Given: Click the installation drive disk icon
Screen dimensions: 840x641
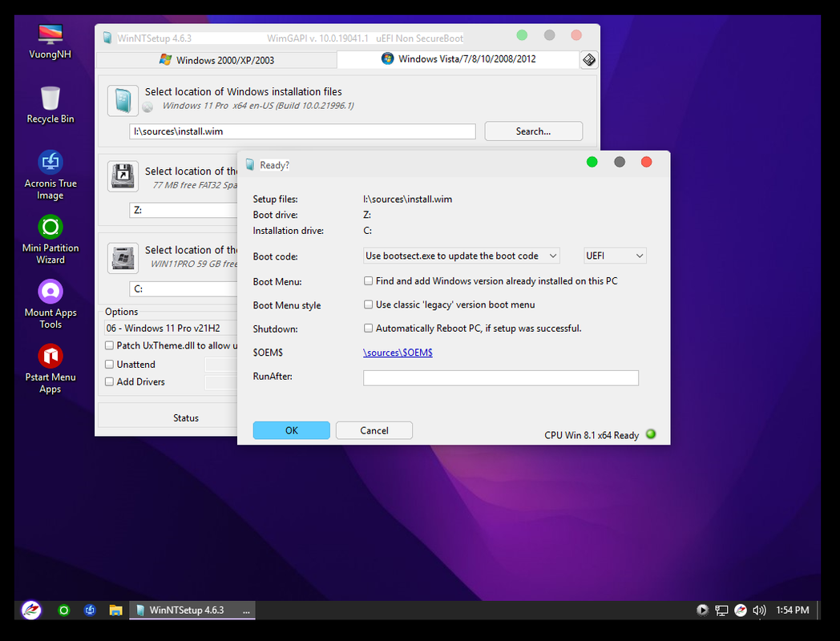Looking at the screenshot, I should pyautogui.click(x=123, y=258).
